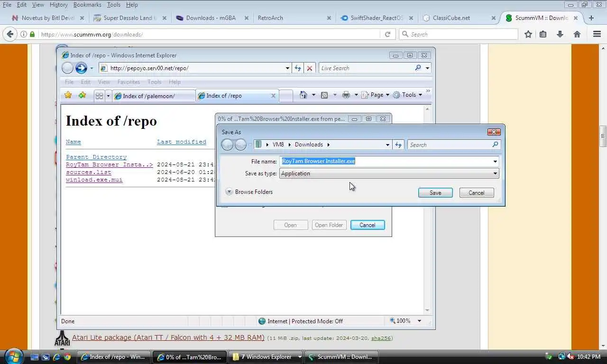Bookmark this page with the star icon

tap(528, 34)
